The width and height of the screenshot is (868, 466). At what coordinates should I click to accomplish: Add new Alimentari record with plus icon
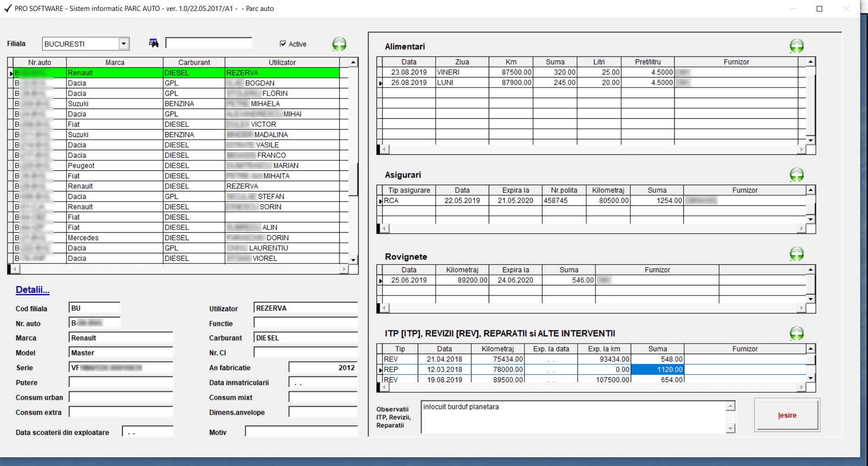click(797, 46)
